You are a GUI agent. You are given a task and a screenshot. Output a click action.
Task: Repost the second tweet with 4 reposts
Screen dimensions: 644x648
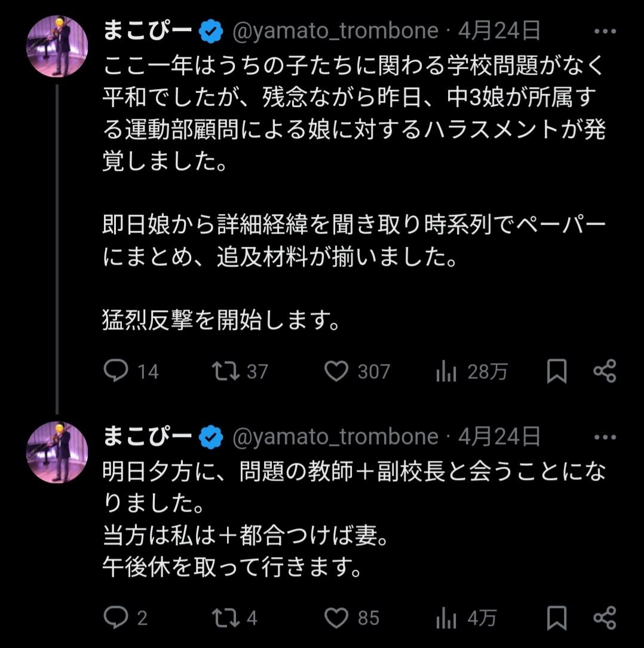point(226,617)
